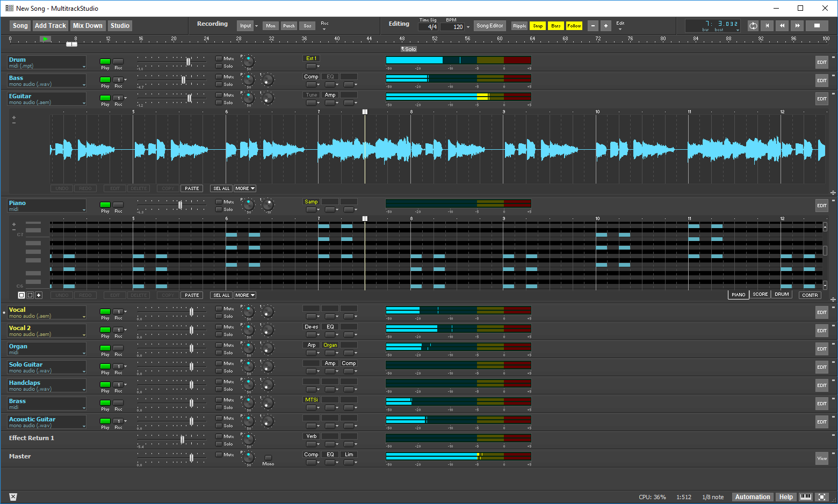838x504 pixels.
Task: Expand the MORE dropdown in EGuitar editor
Action: [x=245, y=188]
